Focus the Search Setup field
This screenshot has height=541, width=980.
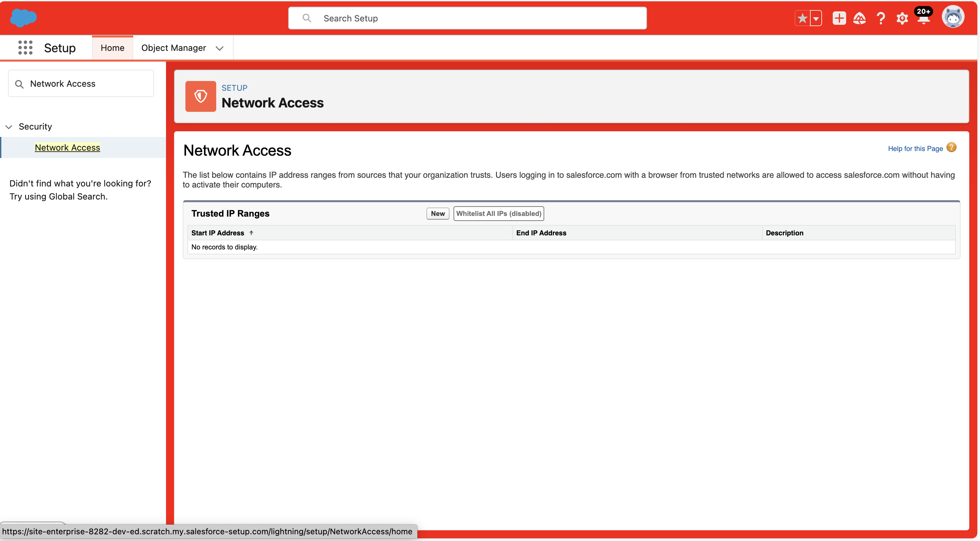pyautogui.click(x=467, y=18)
